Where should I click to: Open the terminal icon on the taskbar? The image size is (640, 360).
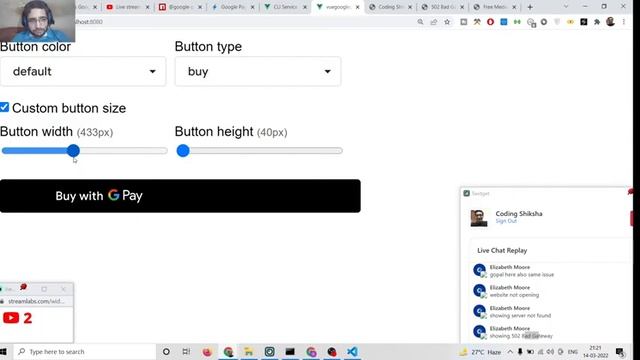point(290,351)
